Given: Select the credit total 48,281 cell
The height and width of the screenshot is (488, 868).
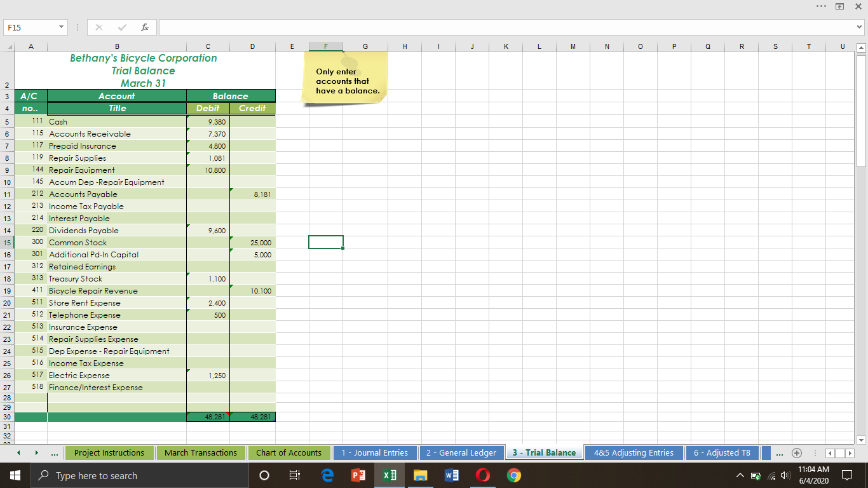Looking at the screenshot, I should point(253,417).
